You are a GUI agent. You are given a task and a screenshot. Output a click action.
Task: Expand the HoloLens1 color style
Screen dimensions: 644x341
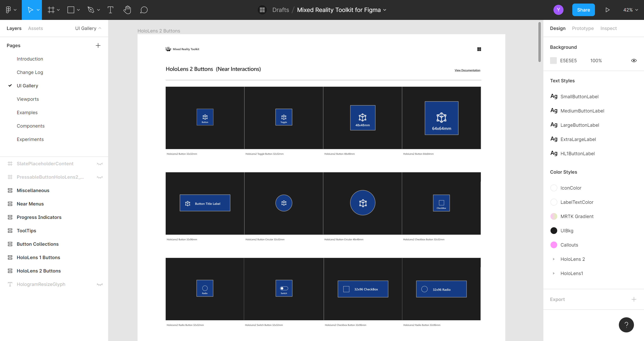point(554,273)
